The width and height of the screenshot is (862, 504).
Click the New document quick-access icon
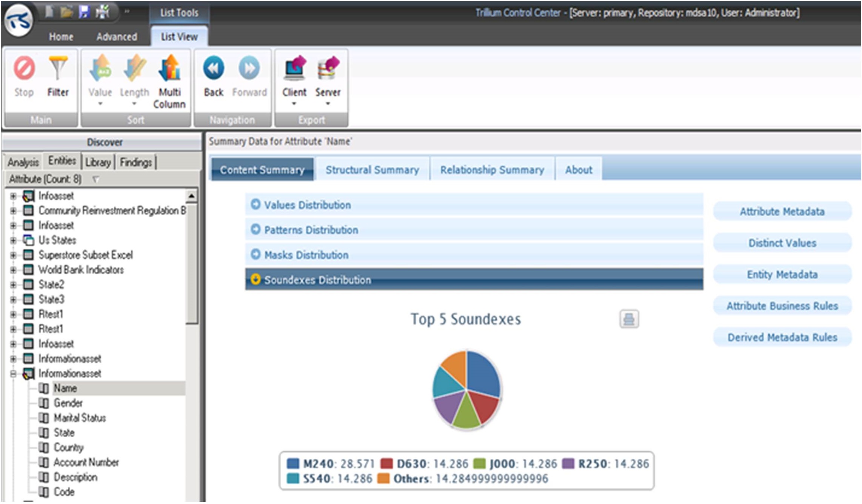click(49, 12)
